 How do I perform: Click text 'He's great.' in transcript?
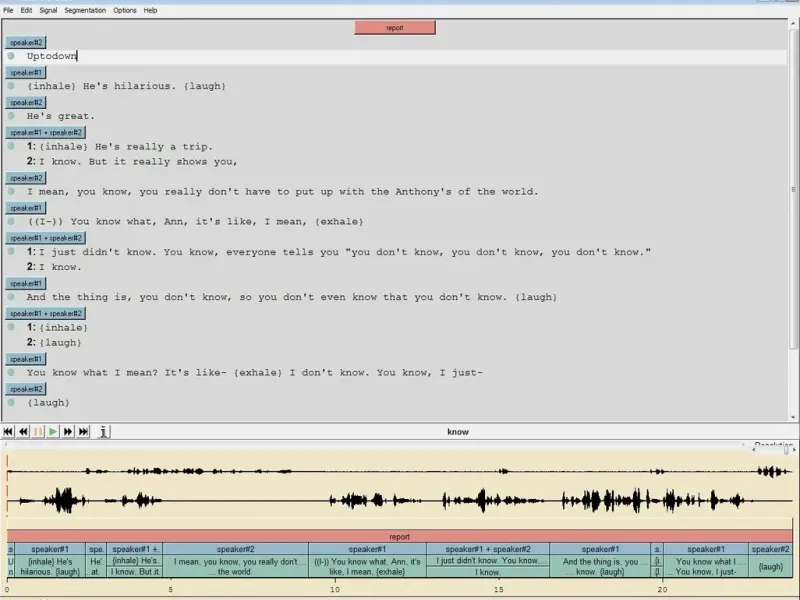[x=61, y=116]
